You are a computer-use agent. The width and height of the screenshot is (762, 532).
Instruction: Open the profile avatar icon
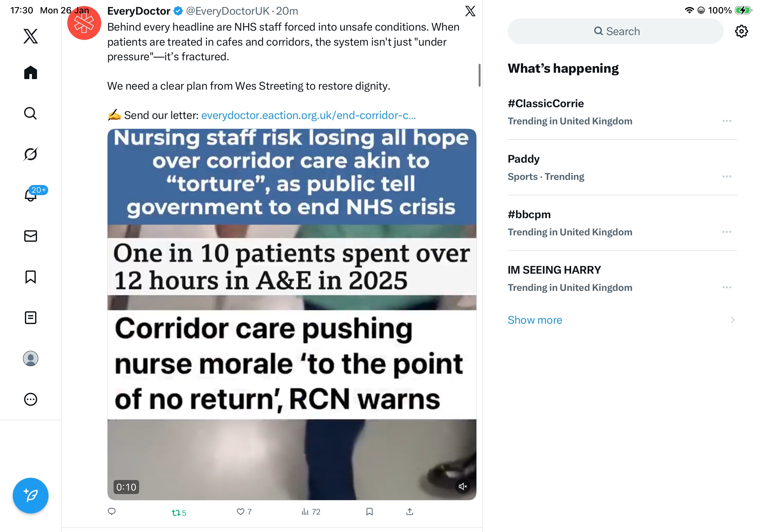click(x=31, y=358)
